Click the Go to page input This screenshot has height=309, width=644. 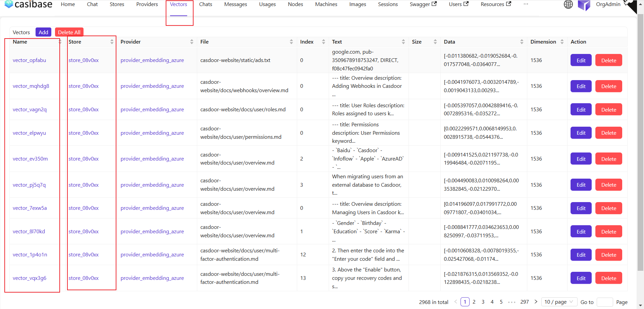[605, 302]
